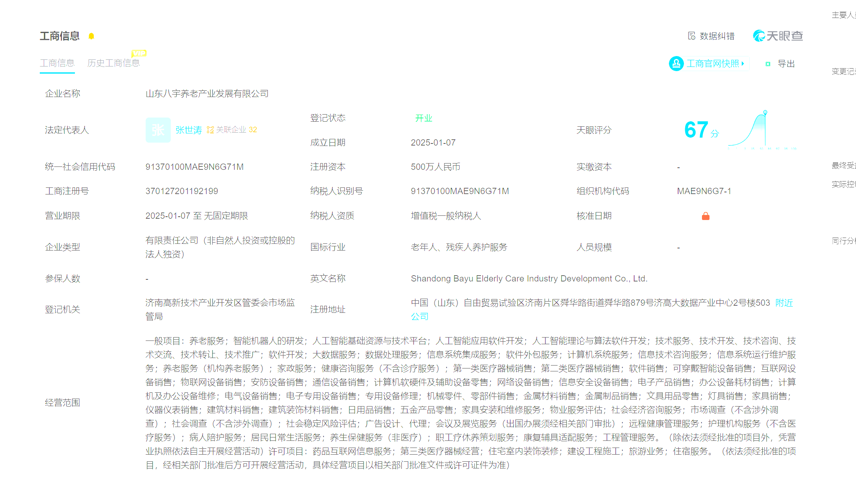Click the bell notification icon beside 工商信息
856x504 pixels.
coord(91,36)
